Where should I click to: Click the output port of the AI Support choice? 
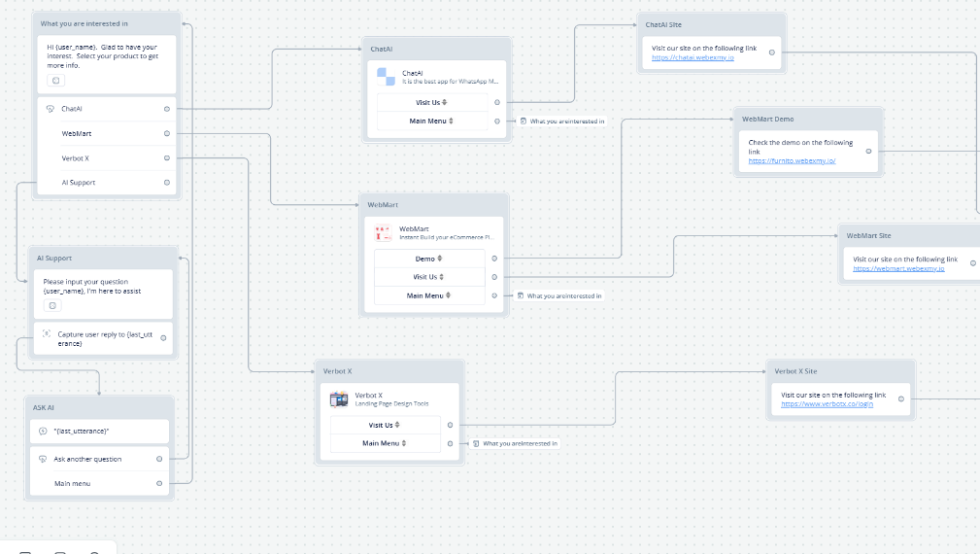[x=167, y=183]
